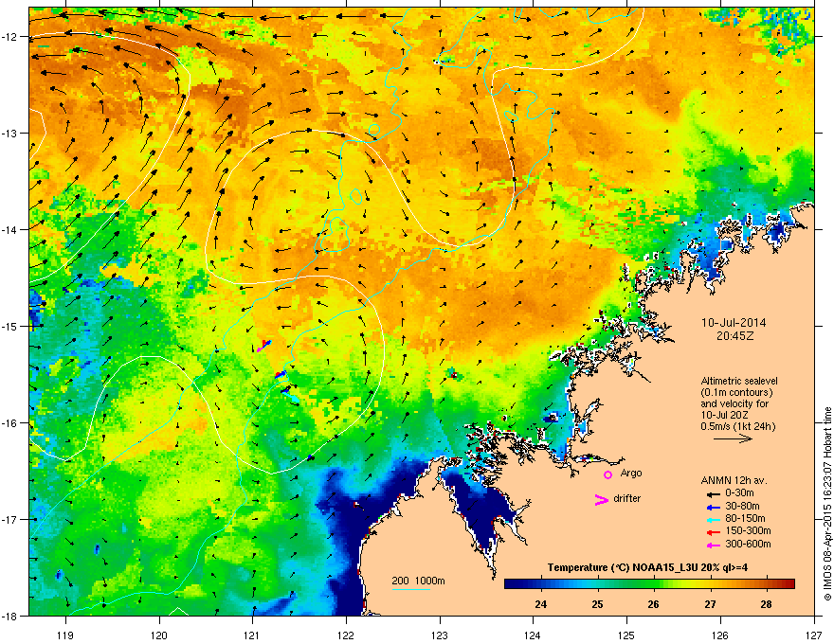Image resolution: width=834 pixels, height=644 pixels.
Task: Click the 0.5m/s velocity scale arrow
Action: 733,438
